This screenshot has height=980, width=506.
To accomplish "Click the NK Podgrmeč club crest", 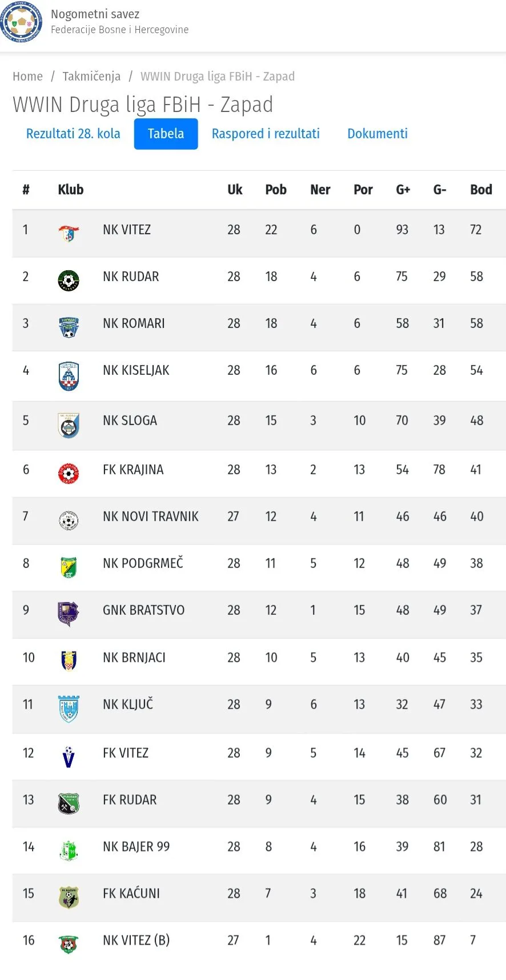I will click(x=69, y=567).
